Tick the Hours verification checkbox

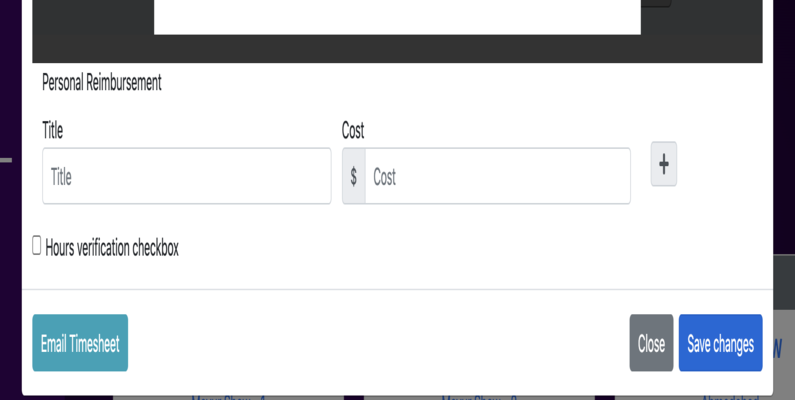(x=37, y=245)
